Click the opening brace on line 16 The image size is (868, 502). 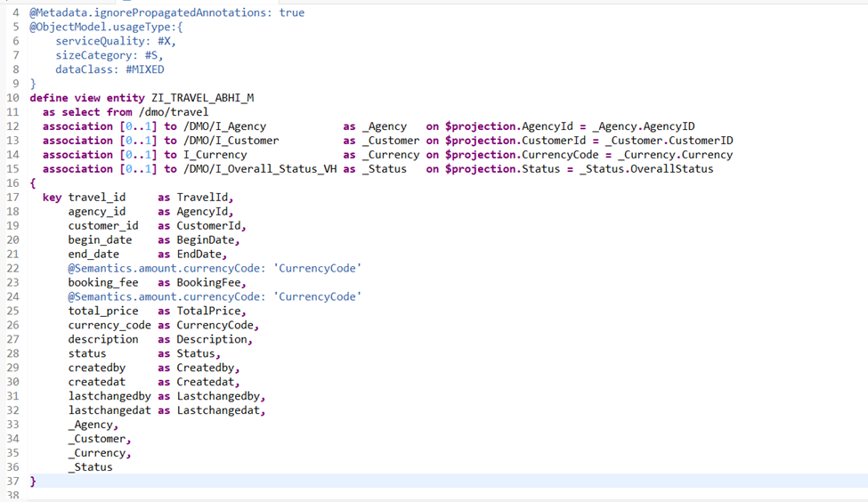click(33, 183)
